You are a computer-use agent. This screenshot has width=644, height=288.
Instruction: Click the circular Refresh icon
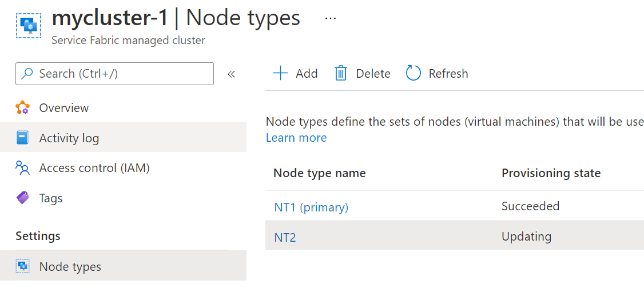click(413, 73)
